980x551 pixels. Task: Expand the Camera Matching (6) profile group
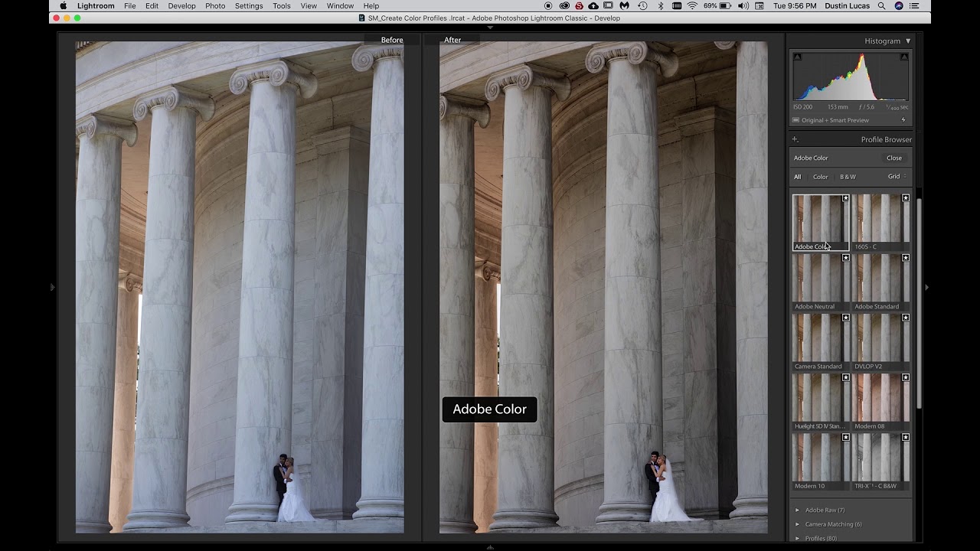pos(797,524)
